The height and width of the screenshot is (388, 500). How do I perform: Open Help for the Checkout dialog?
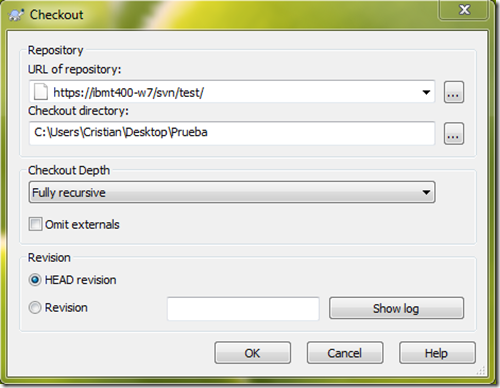[437, 353]
